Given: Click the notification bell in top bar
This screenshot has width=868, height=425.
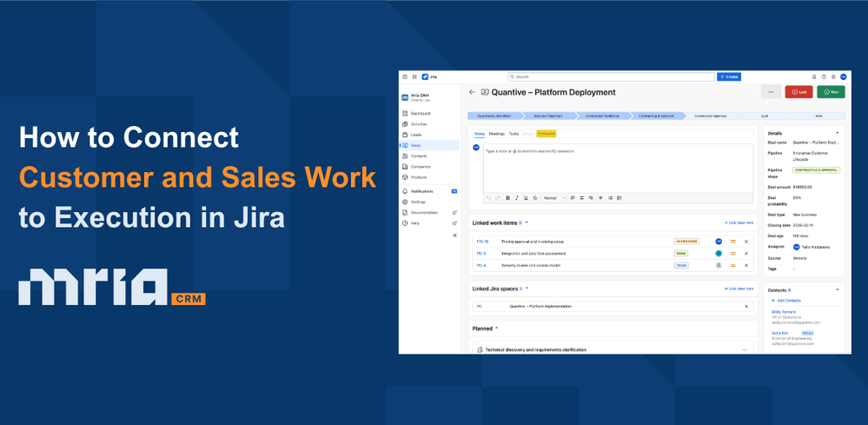Looking at the screenshot, I should tap(814, 77).
